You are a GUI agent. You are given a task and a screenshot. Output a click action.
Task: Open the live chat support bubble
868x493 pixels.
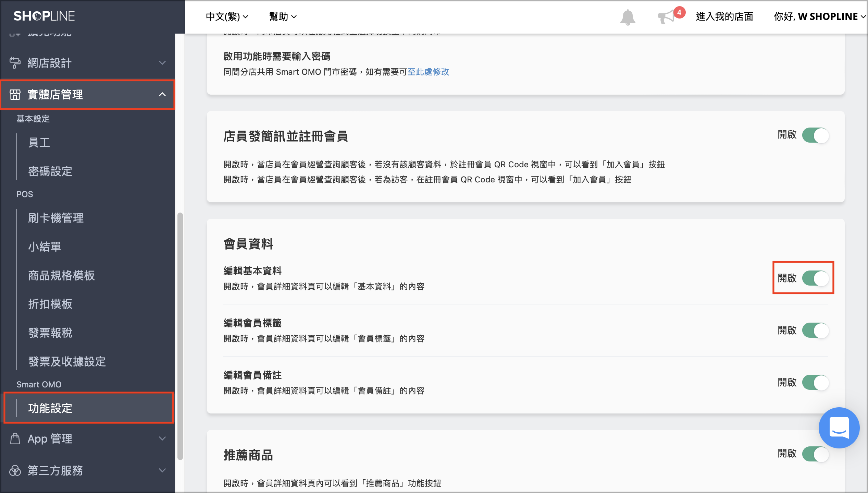click(839, 428)
